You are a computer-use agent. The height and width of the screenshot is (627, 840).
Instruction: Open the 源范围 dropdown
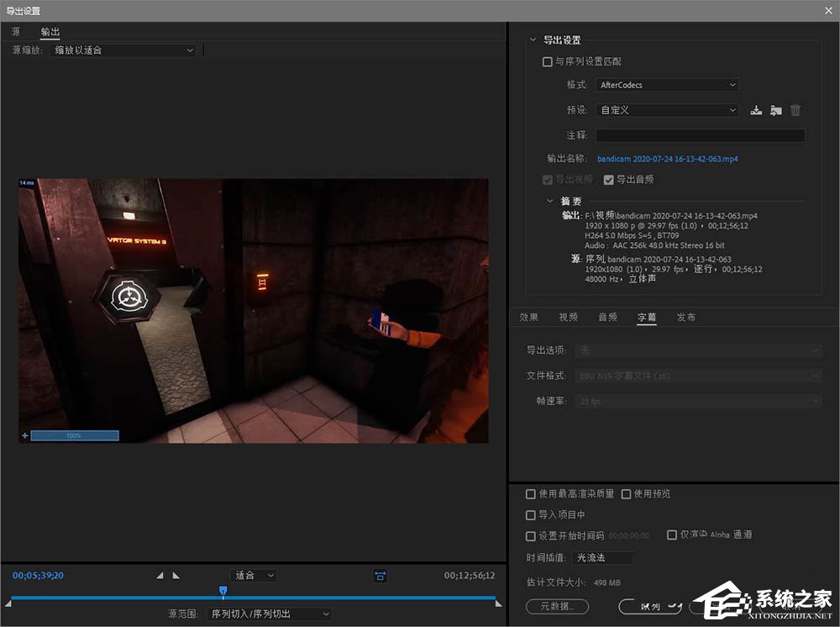(x=269, y=614)
